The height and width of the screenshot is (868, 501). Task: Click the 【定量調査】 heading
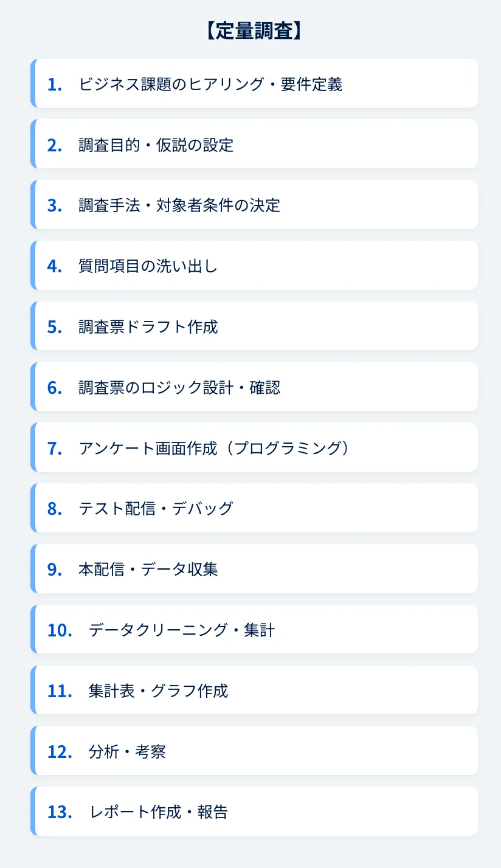250,32
